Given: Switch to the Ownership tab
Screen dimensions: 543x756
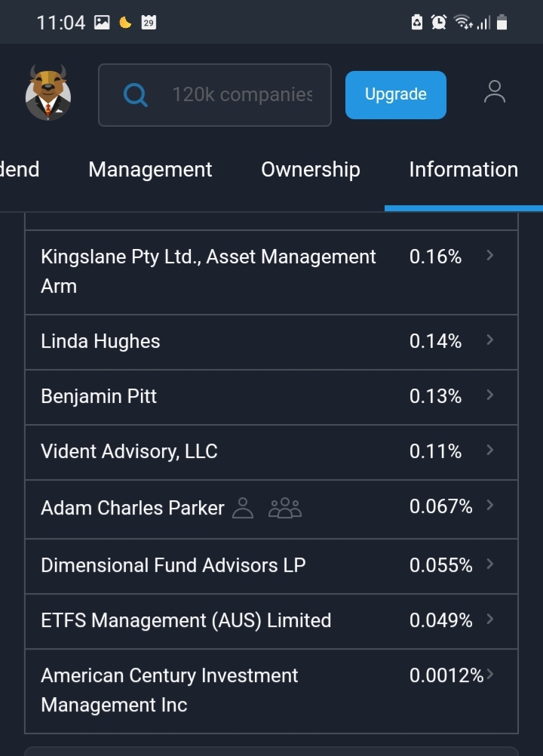Looking at the screenshot, I should coord(311,170).
